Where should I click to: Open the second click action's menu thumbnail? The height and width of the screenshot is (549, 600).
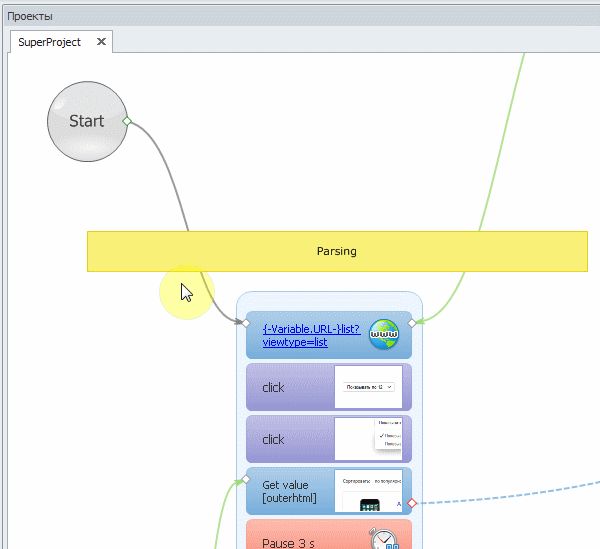[368, 439]
